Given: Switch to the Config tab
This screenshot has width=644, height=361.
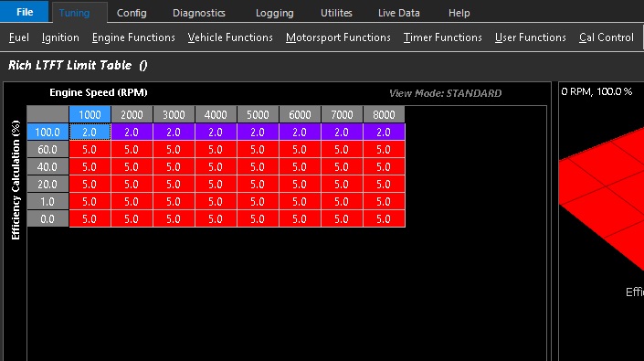Looking at the screenshot, I should [x=132, y=13].
